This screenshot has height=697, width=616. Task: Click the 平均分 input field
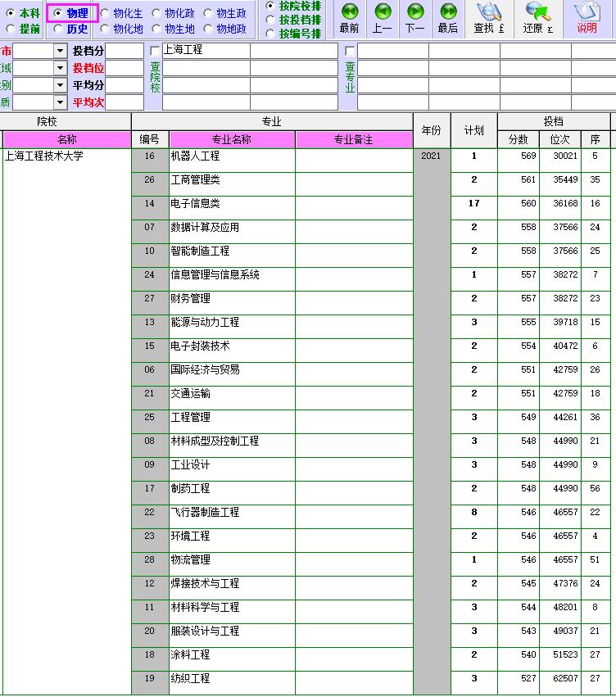point(125,85)
